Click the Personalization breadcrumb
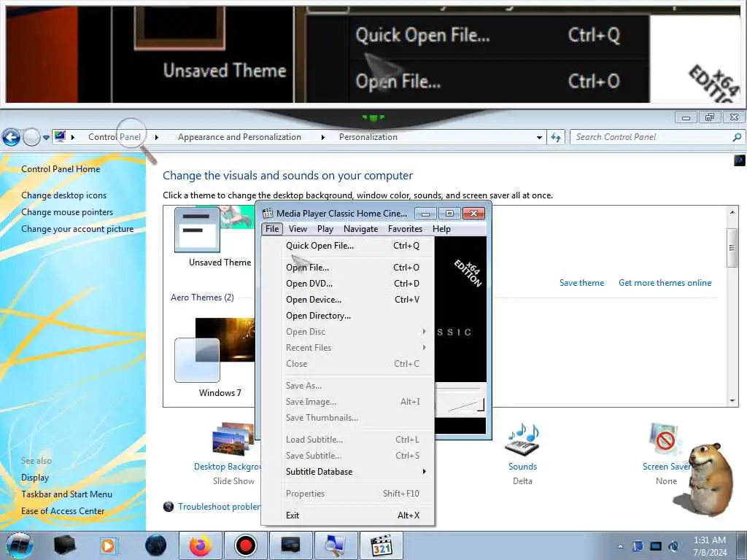 coord(368,137)
